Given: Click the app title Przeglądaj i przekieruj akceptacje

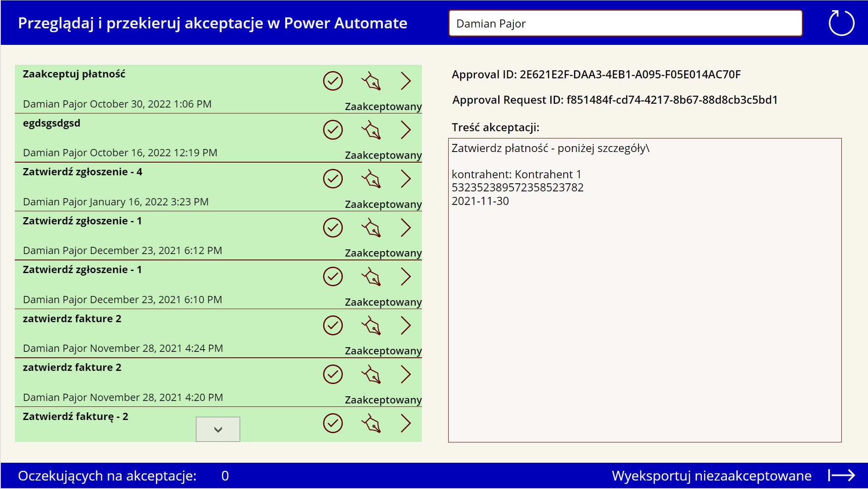Looking at the screenshot, I should click(213, 23).
